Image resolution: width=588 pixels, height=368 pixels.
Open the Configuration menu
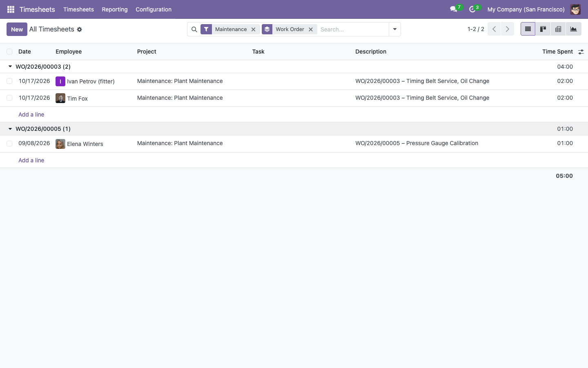pos(154,9)
